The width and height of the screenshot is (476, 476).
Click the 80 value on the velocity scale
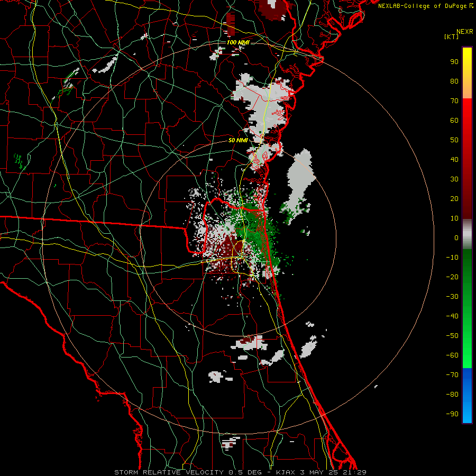click(454, 81)
